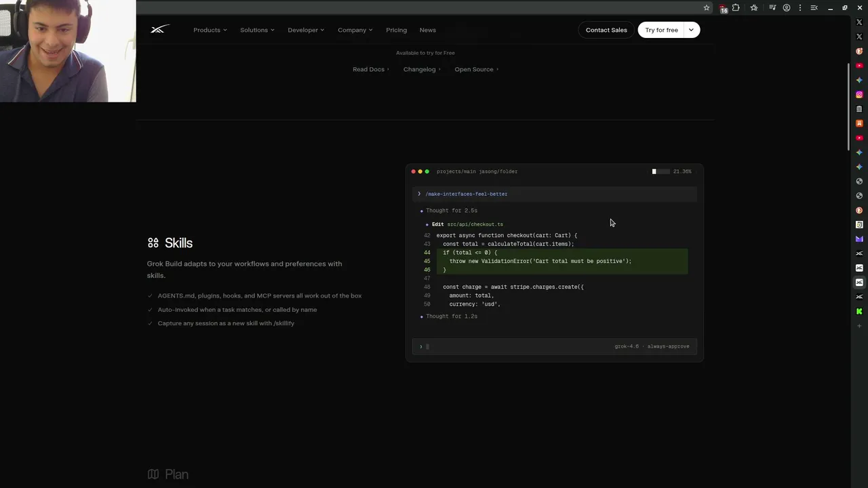868x488 pixels.
Task: Click the Contact Sales button
Action: [x=606, y=30]
